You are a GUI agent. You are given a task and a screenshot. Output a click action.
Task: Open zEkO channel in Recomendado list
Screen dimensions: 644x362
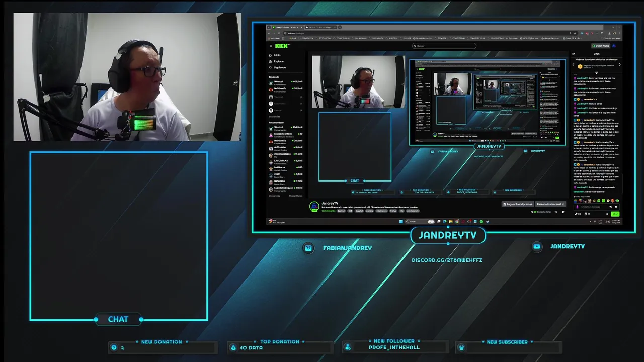point(286,175)
